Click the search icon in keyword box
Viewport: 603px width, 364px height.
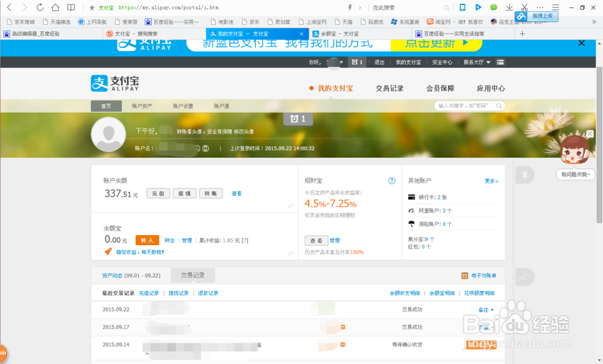click(499, 105)
